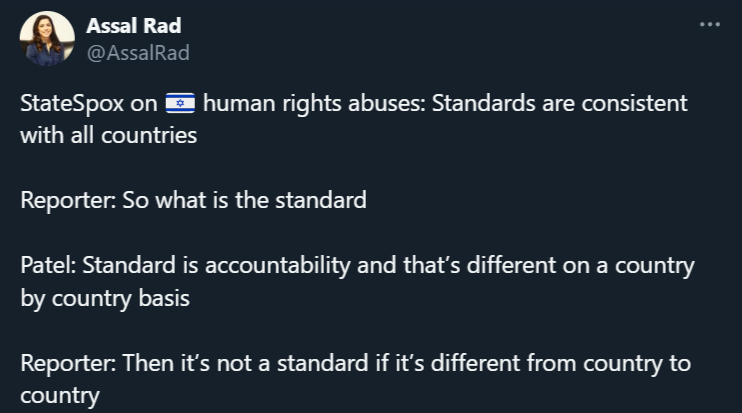The image size is (742, 413).
Task: Click the second 'Reporter:' label
Action: (x=68, y=363)
